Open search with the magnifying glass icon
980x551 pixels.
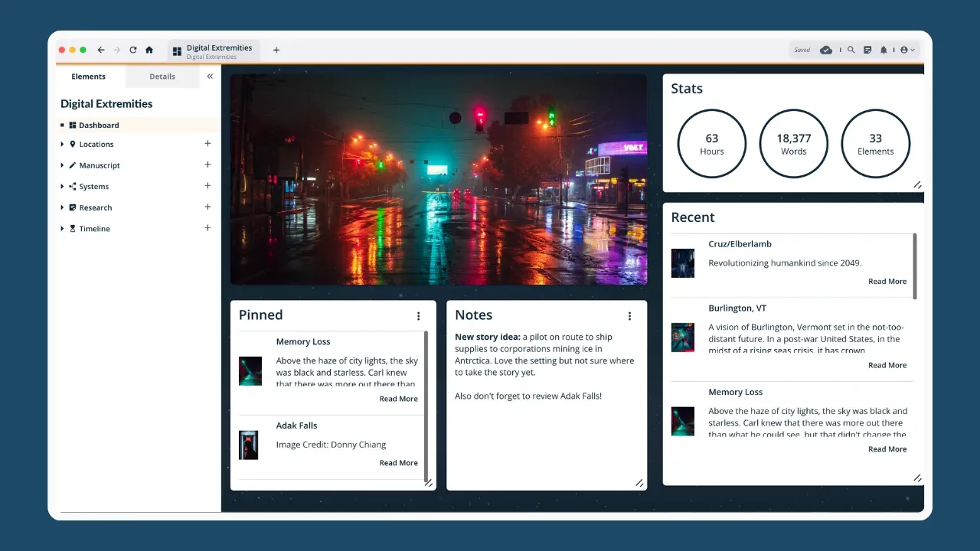(x=851, y=49)
